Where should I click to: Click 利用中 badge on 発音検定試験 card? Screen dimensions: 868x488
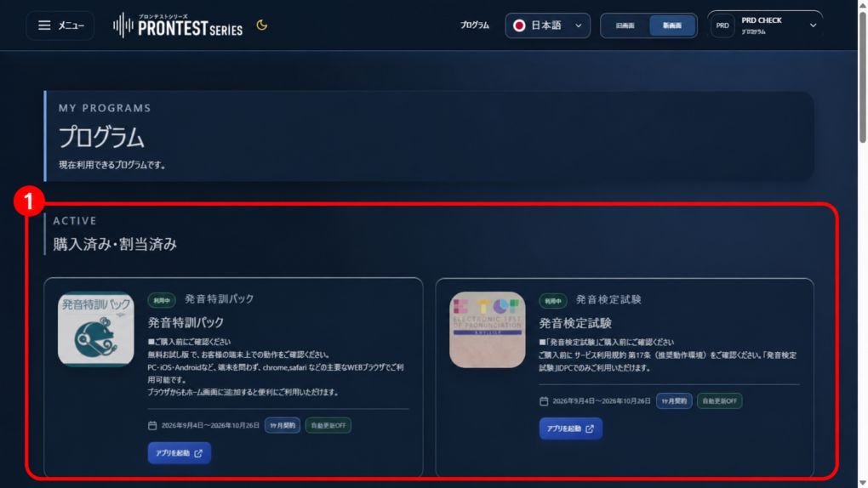(553, 301)
